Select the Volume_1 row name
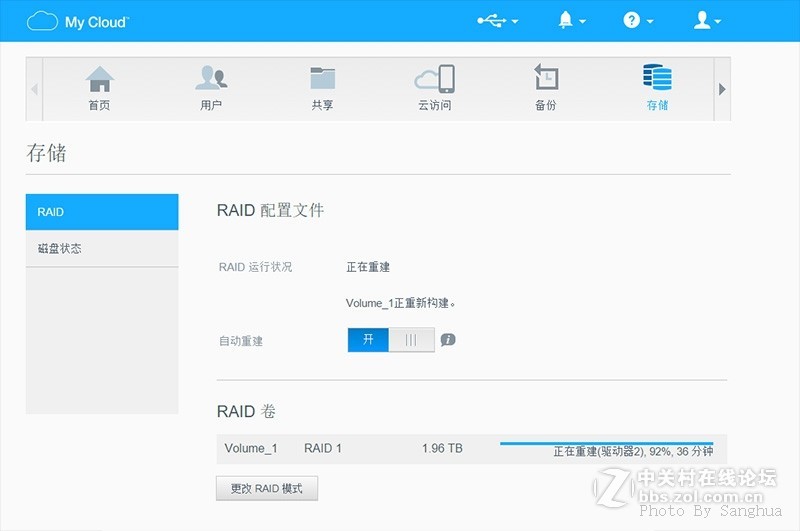The height and width of the screenshot is (531, 800). pos(251,448)
